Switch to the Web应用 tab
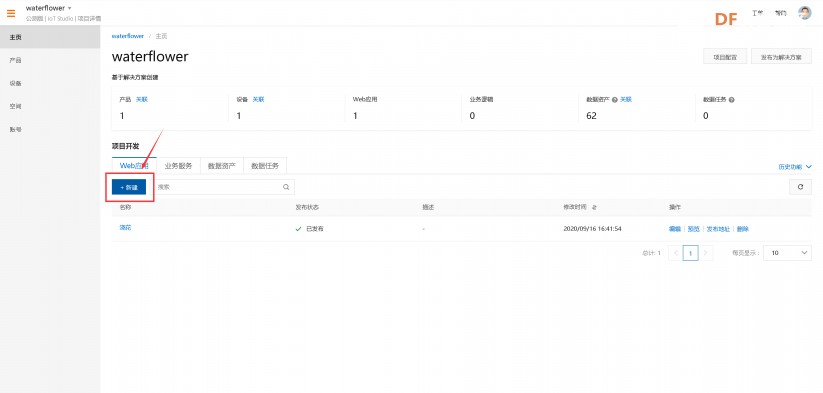Image resolution: width=823 pixels, height=393 pixels. click(134, 166)
